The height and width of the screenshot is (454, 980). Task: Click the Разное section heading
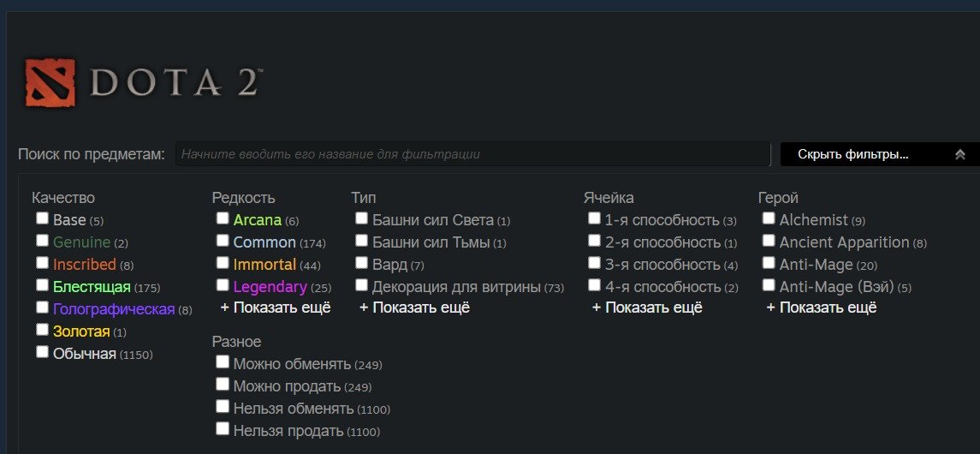236,342
